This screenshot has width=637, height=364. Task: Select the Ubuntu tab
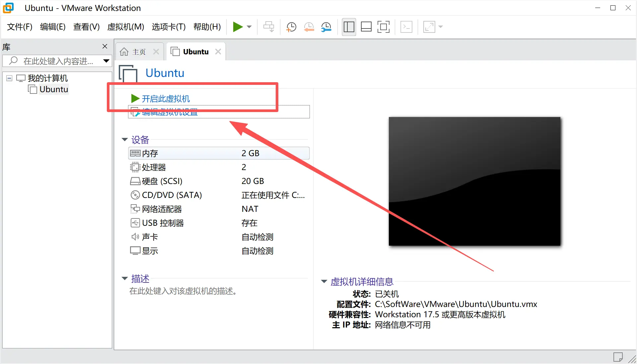pos(196,52)
